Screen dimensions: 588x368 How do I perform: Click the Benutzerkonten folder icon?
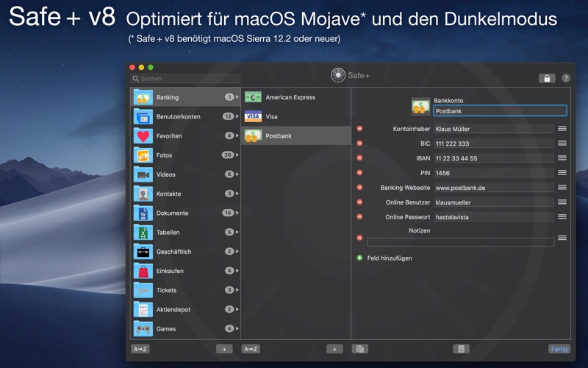click(143, 116)
